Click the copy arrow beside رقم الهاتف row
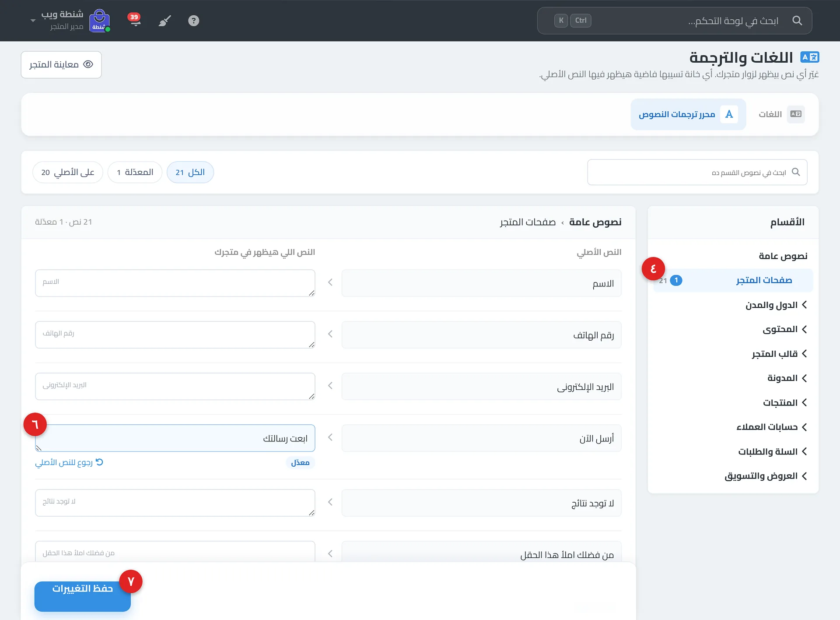The height and width of the screenshot is (620, 840). [x=330, y=334]
